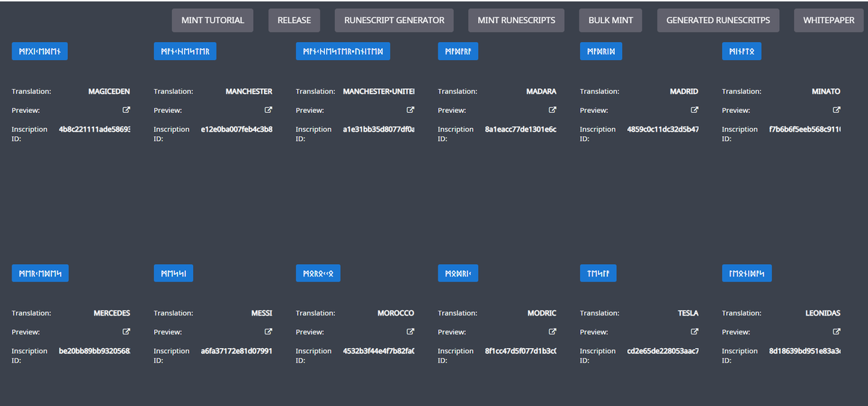Click the blue rune button for MADARA
The image size is (868, 406).
point(458,51)
